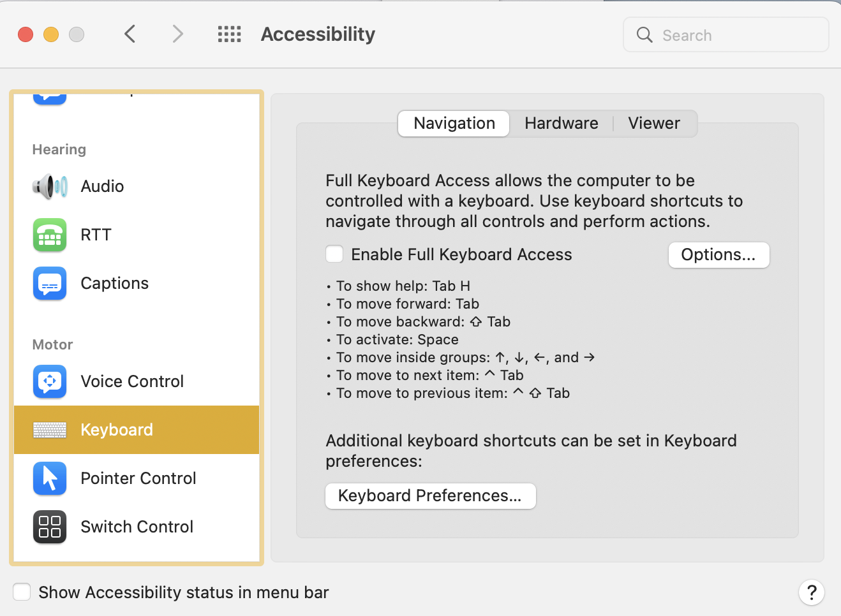Click the Switch Control grid icon
Viewport: 841px width, 616px height.
tap(50, 527)
